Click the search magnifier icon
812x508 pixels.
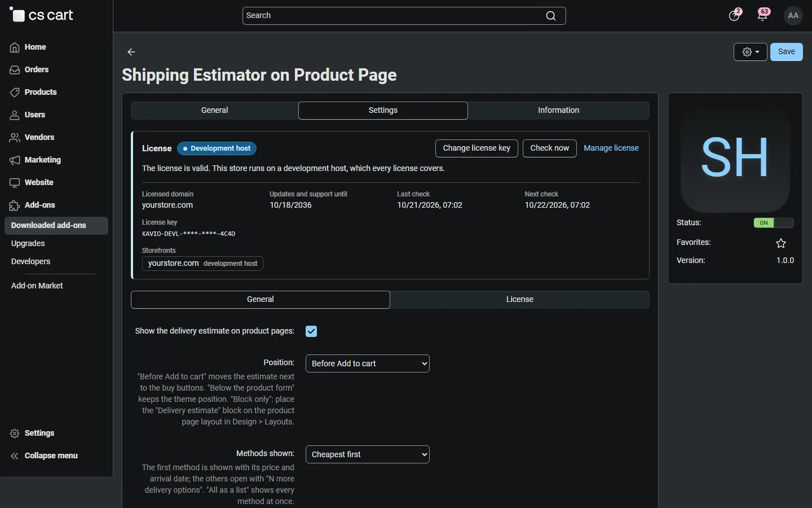tap(551, 16)
